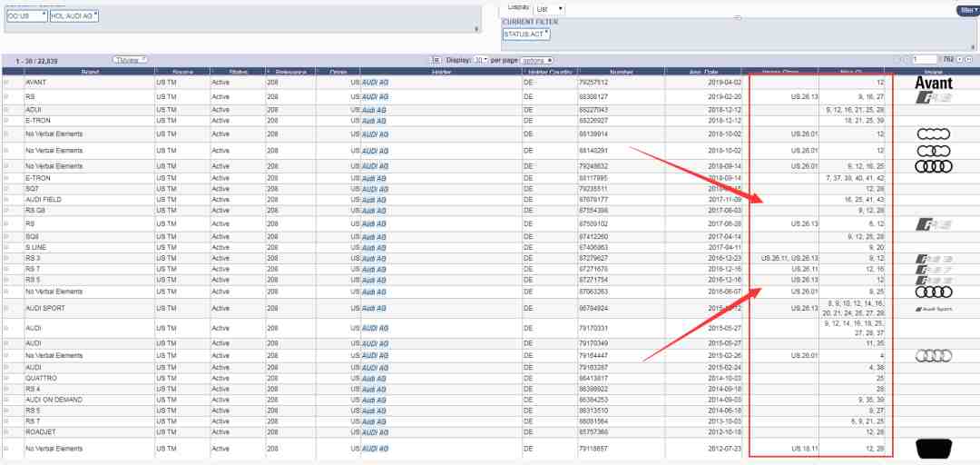Open AUDI AG holder link in AVANT row
Viewport: 980px width, 465px height.
tap(375, 83)
